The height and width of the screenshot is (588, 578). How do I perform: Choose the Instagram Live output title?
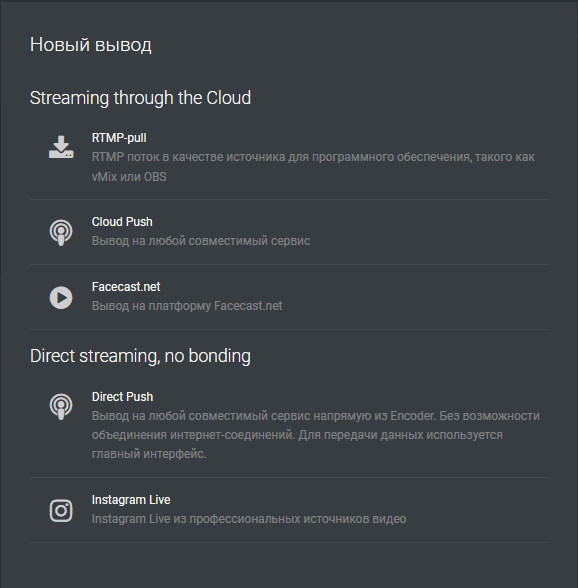(131, 500)
